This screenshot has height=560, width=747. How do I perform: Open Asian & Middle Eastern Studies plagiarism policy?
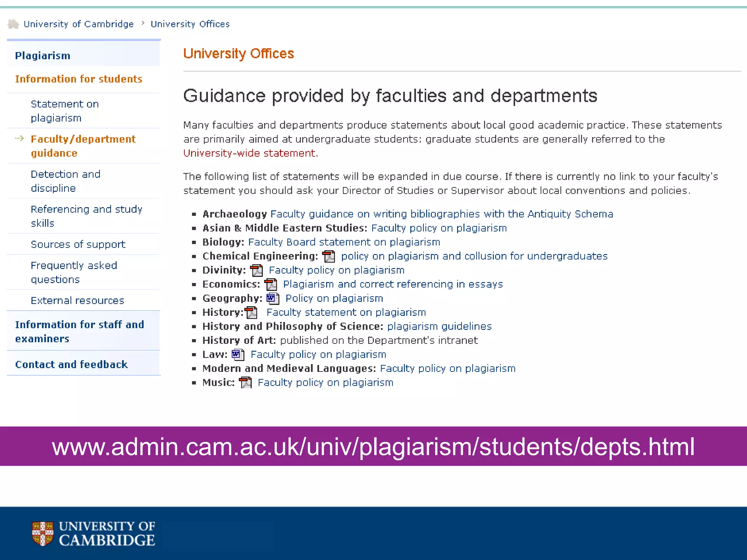439,228
